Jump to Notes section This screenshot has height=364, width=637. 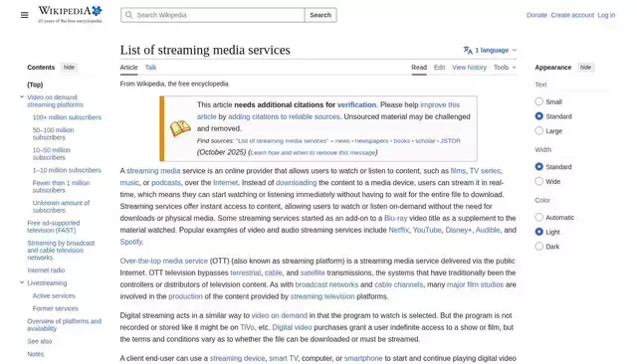click(36, 354)
